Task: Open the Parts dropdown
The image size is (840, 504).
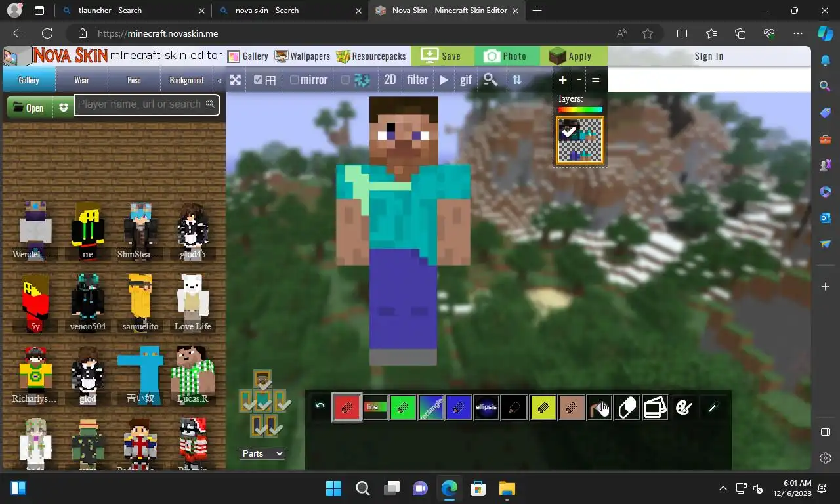Action: click(262, 453)
